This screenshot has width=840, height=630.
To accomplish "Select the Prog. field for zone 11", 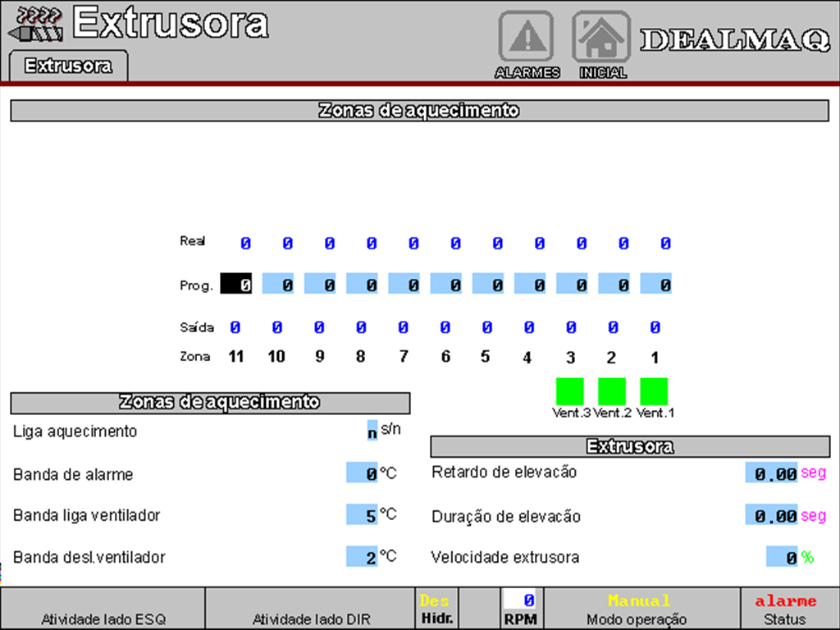I will pyautogui.click(x=236, y=285).
